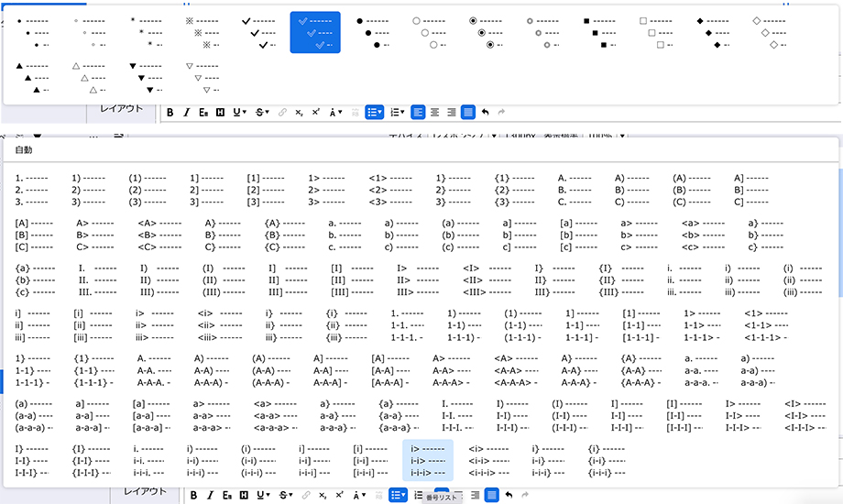This screenshot has width=843, height=504.
Task: Pick the highlighted 'i>' roman numbering style
Action: pos(427,460)
